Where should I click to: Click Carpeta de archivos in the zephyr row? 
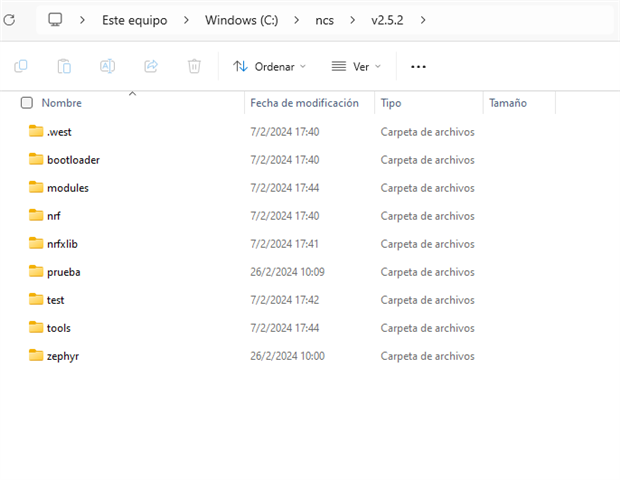427,356
